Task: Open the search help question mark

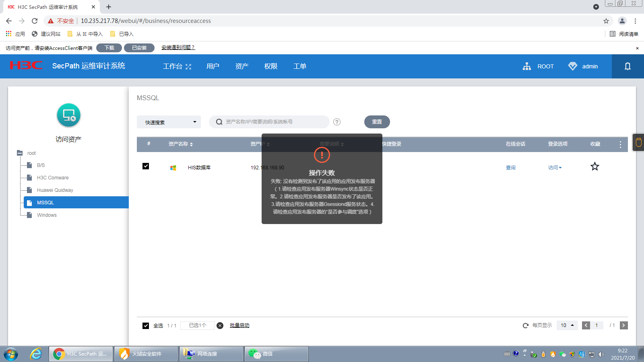Action: (337, 122)
